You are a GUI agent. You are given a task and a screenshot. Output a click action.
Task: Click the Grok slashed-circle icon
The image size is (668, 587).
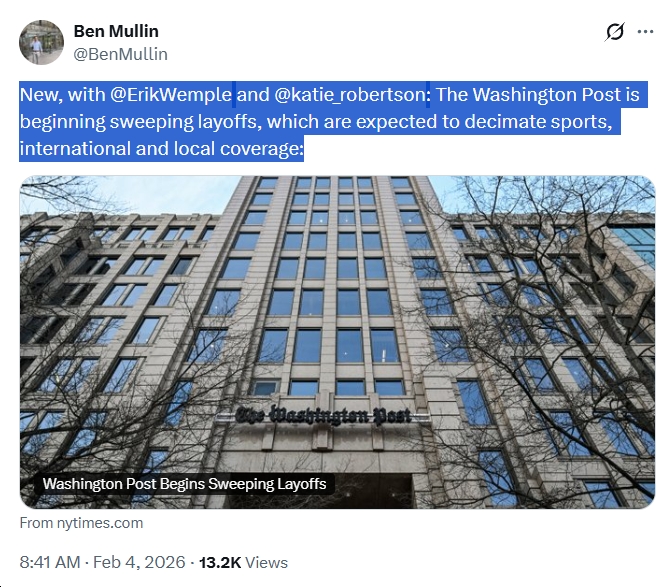tap(616, 32)
